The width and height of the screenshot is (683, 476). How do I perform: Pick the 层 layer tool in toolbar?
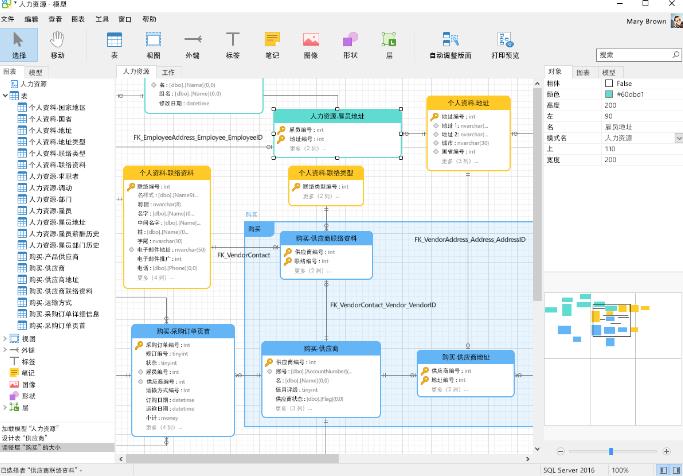tap(389, 45)
